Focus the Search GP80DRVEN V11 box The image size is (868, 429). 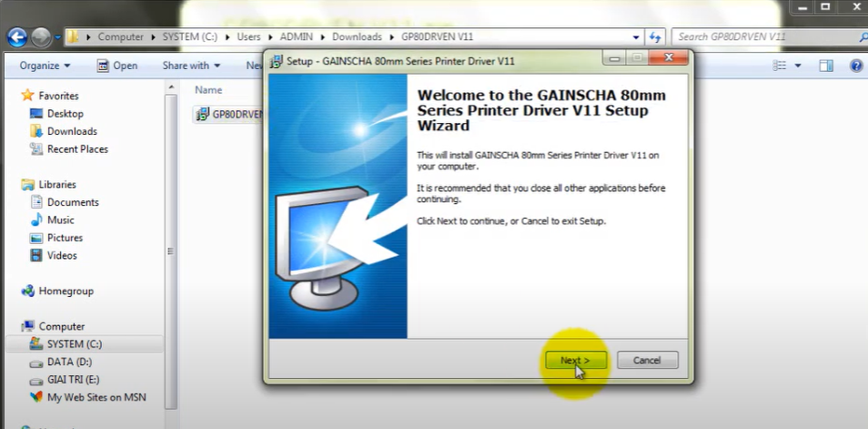[768, 37]
